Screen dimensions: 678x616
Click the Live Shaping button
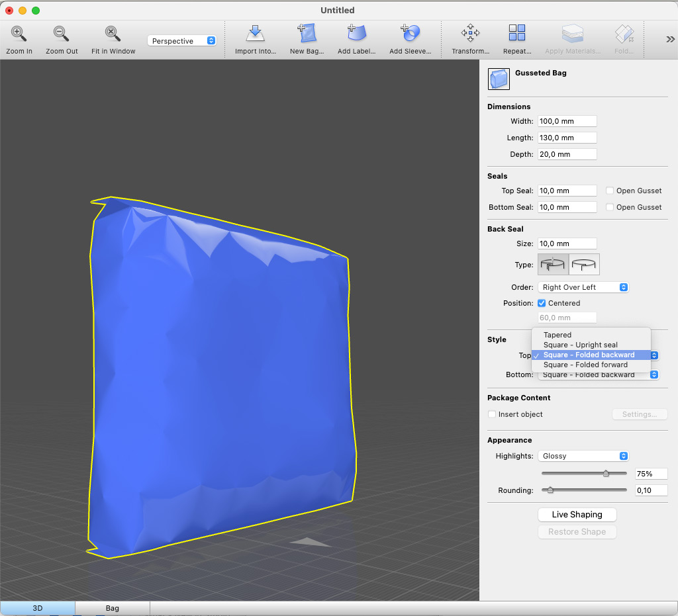click(577, 515)
